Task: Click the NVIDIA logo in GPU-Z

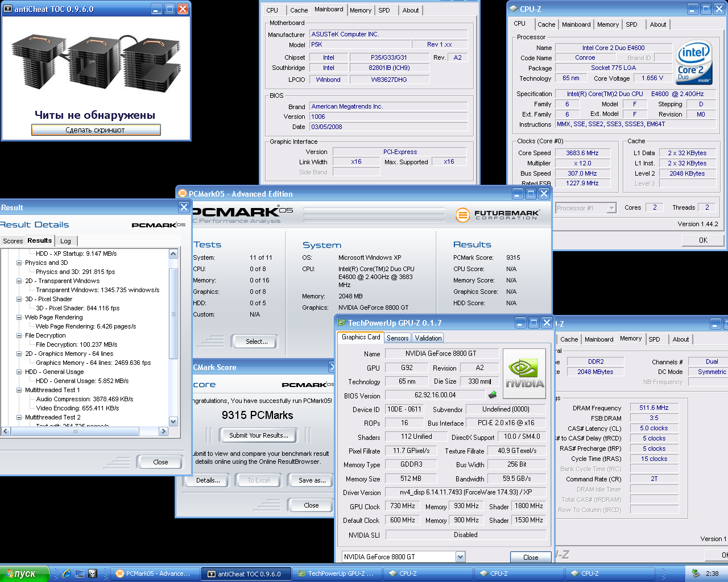Action: point(524,373)
